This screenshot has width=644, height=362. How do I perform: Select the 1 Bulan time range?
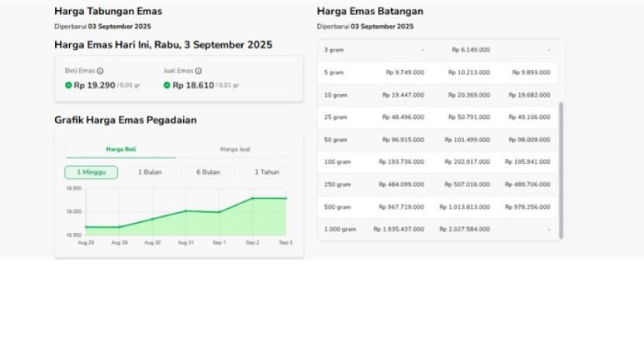(149, 172)
